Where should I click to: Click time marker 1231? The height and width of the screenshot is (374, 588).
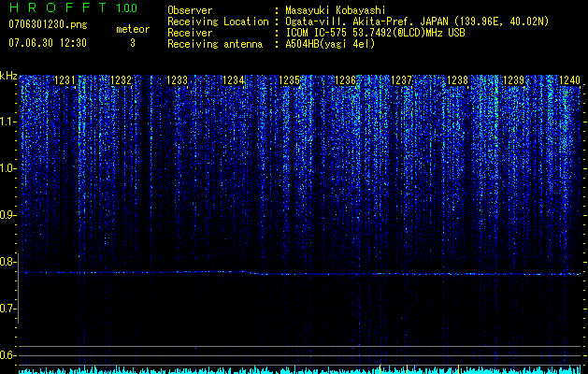[65, 80]
